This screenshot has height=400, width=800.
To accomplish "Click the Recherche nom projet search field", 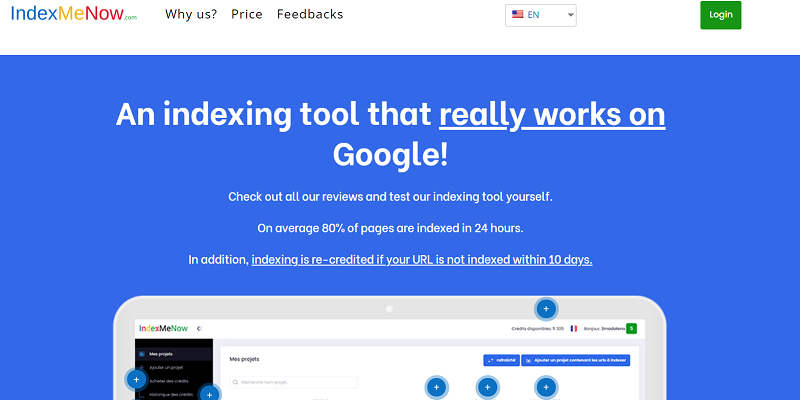I will coord(294,382).
